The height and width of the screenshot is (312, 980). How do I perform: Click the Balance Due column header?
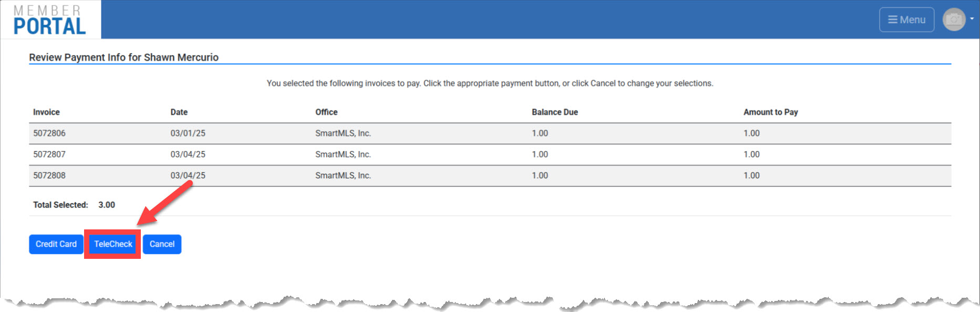point(554,112)
